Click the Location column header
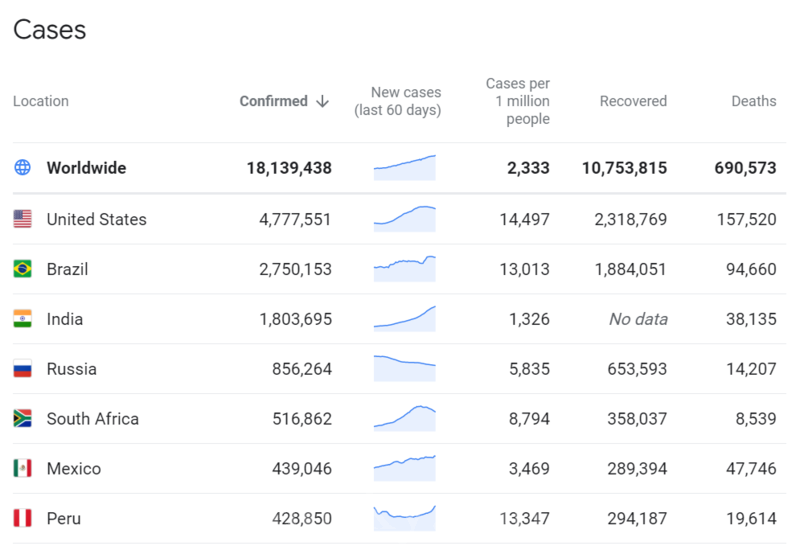 pos(41,101)
